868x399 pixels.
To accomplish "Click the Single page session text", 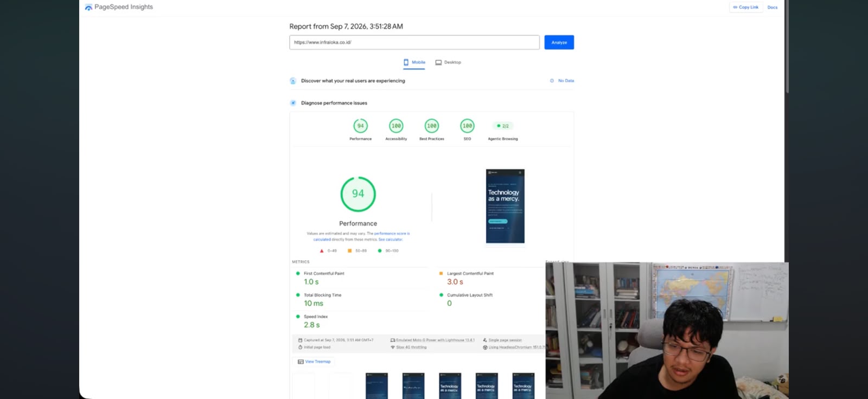I will click(x=505, y=340).
